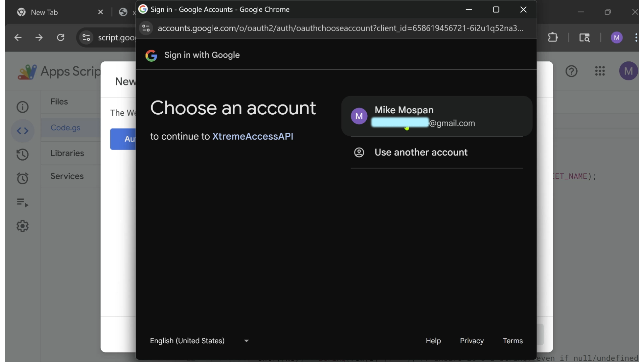This screenshot has width=644, height=362.
Task: Open Triggers alarm clock icon in Apps Script sidebar
Action: coord(22,178)
